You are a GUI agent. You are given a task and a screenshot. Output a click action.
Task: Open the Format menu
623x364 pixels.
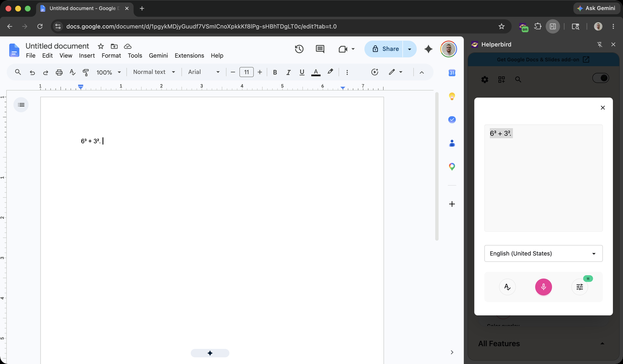pos(111,56)
